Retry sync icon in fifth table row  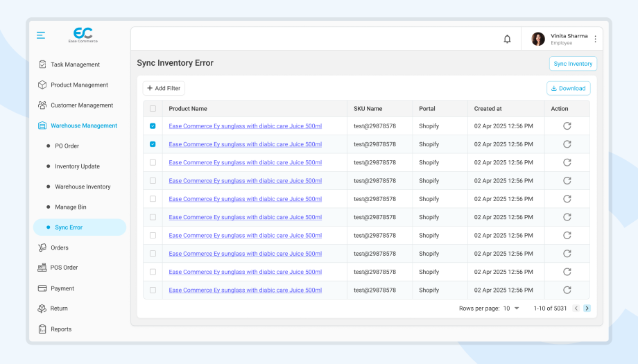pyautogui.click(x=567, y=199)
